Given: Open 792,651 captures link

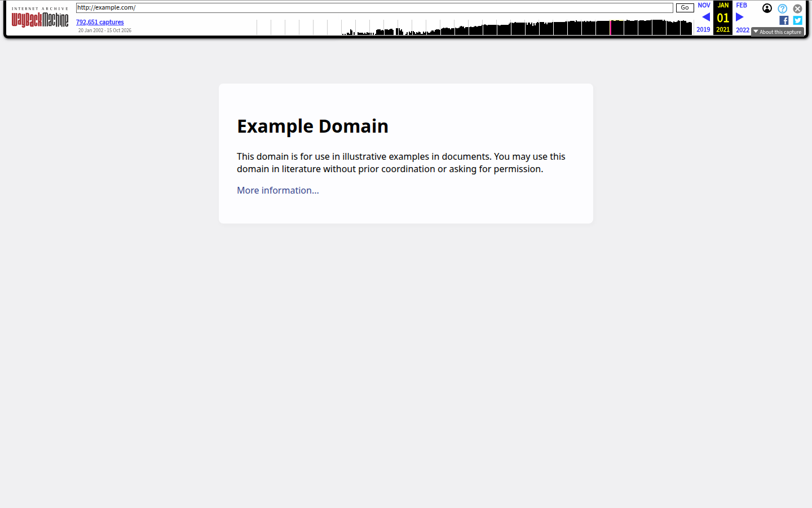Looking at the screenshot, I should [100, 22].
